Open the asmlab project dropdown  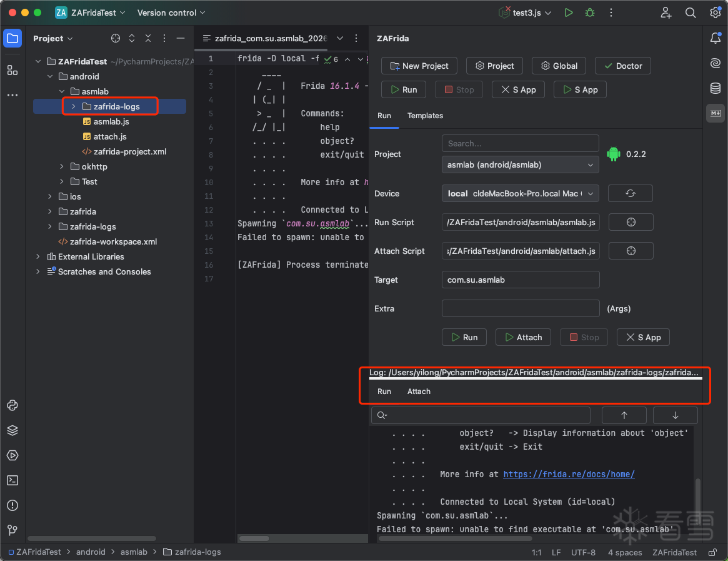click(x=520, y=165)
